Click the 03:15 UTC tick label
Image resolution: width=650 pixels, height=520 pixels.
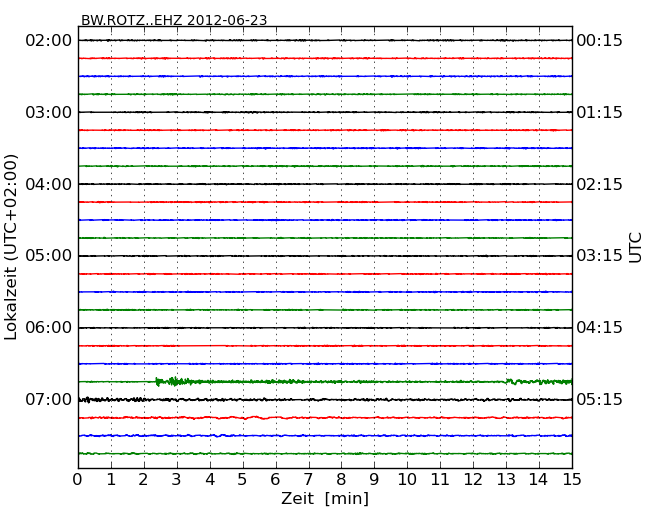point(599,256)
